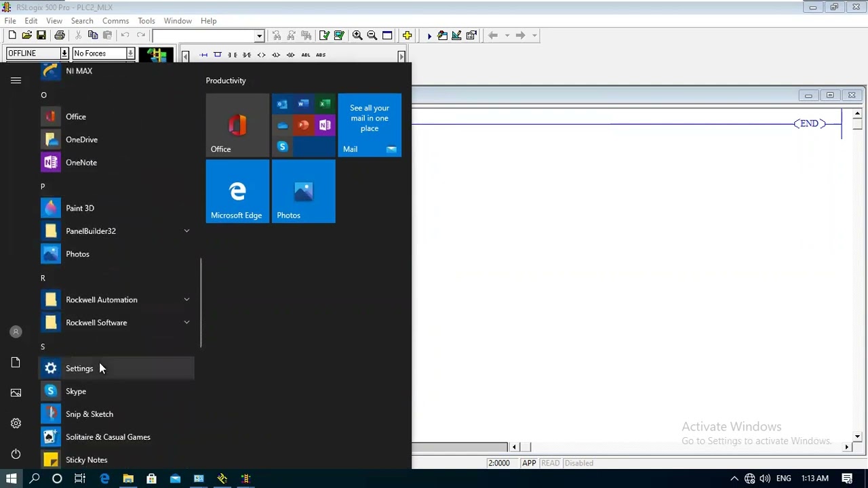
Task: Insert the ABS instruction
Action: 321,55
